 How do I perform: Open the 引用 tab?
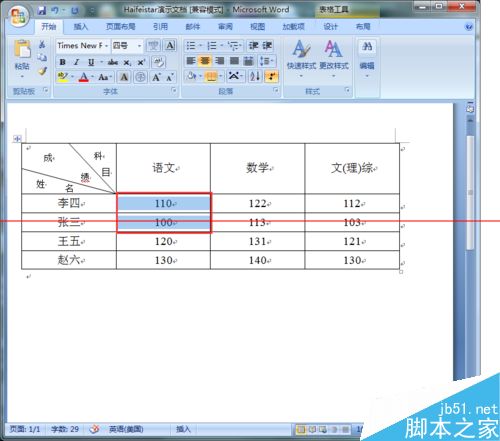click(x=160, y=27)
